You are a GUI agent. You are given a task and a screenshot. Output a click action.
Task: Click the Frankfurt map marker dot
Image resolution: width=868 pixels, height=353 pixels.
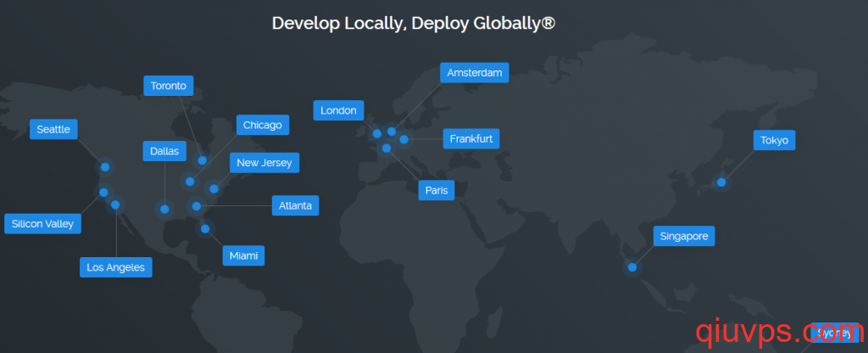click(403, 139)
